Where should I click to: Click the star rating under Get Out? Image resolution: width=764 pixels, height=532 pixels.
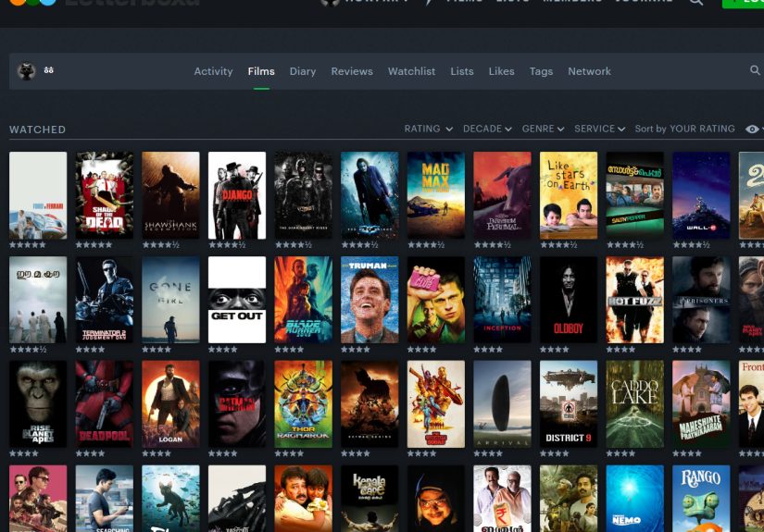222,350
